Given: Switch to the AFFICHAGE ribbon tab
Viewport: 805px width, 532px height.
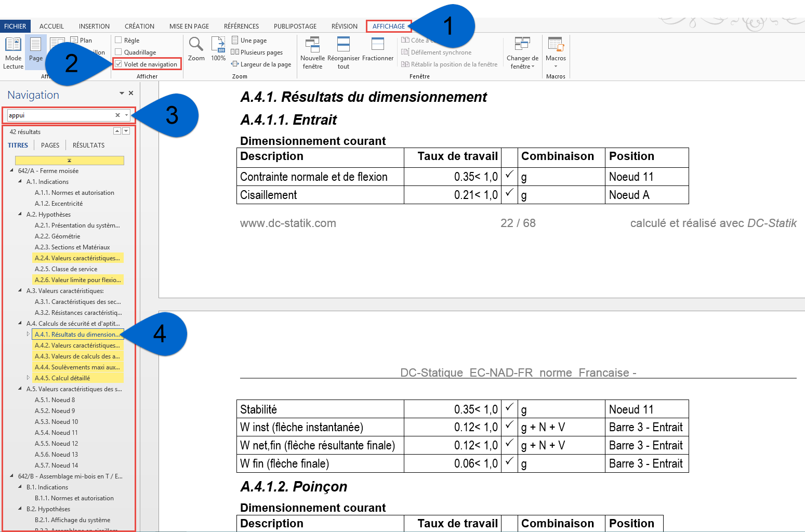Looking at the screenshot, I should (388, 26).
